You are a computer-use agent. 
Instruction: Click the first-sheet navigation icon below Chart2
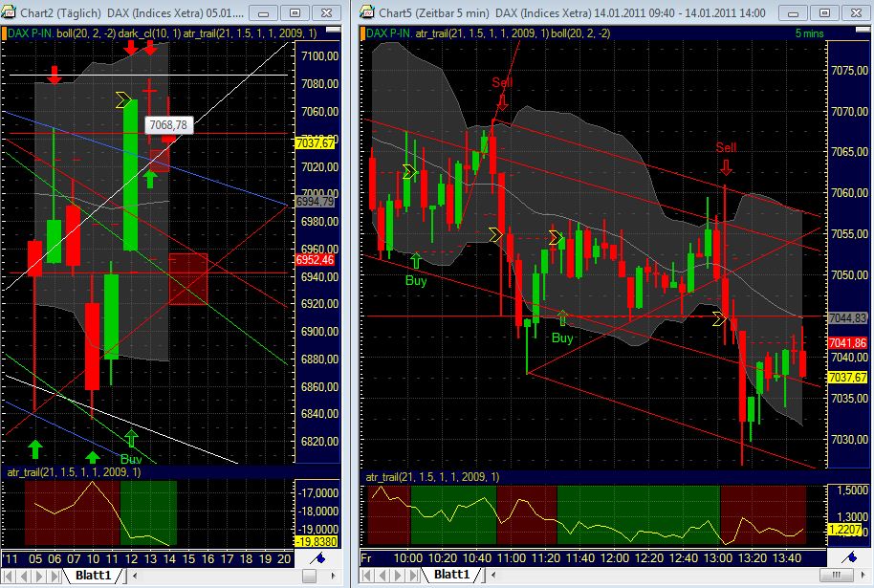click(8, 577)
